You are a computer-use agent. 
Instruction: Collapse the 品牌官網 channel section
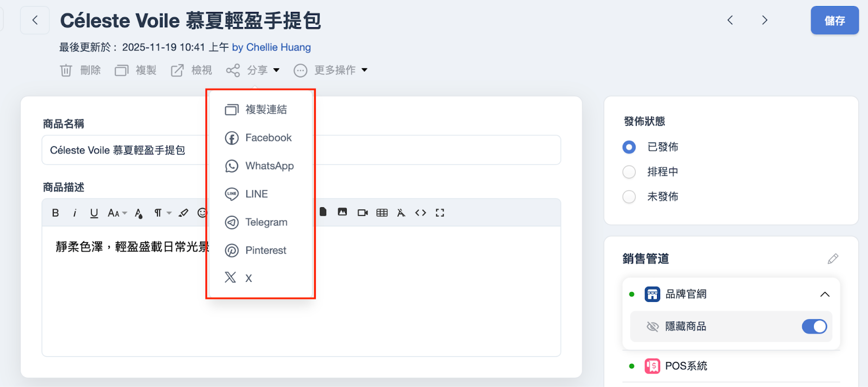[825, 294]
